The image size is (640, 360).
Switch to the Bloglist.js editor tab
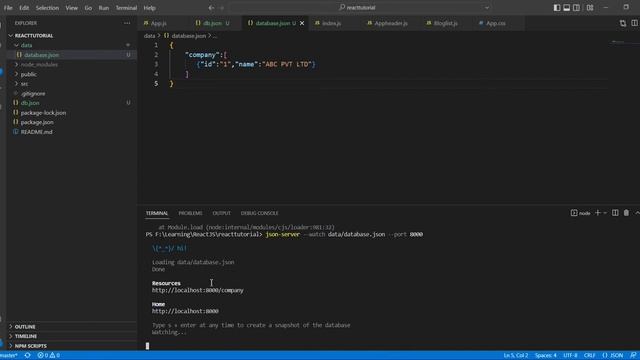tap(445, 23)
